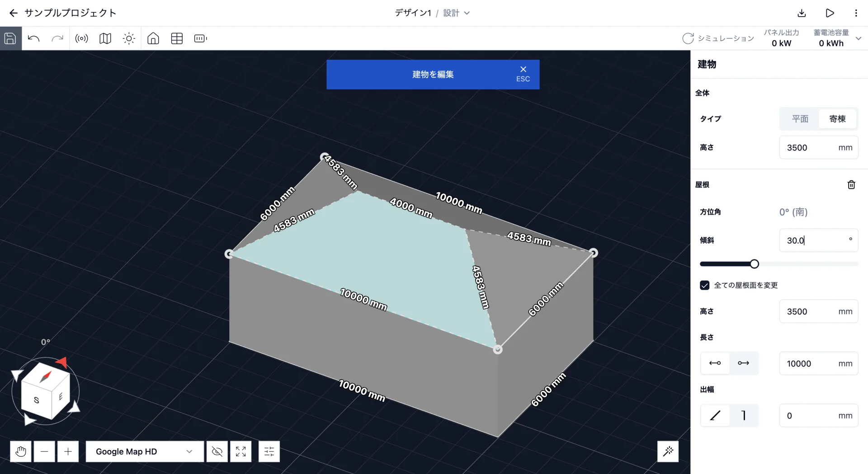
Task: Open the sun shading tool
Action: pyautogui.click(x=129, y=38)
